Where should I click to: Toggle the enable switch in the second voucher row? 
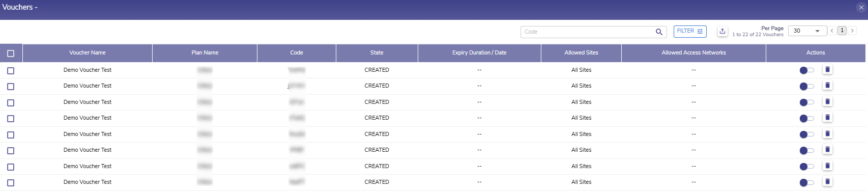click(806, 87)
